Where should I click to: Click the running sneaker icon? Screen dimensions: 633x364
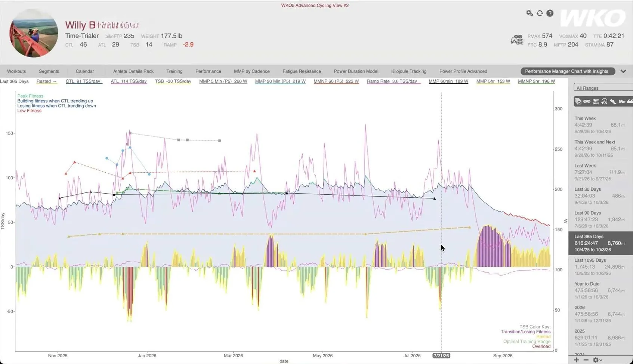[622, 101]
